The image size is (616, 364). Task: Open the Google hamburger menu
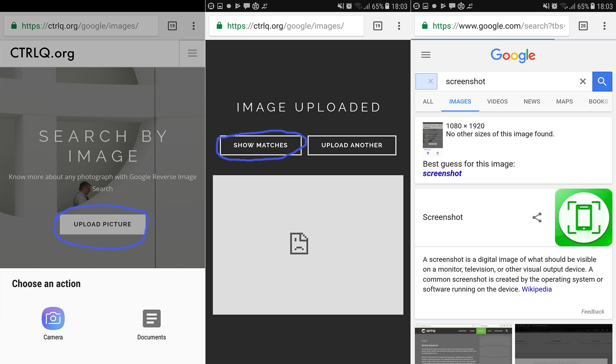point(426,55)
